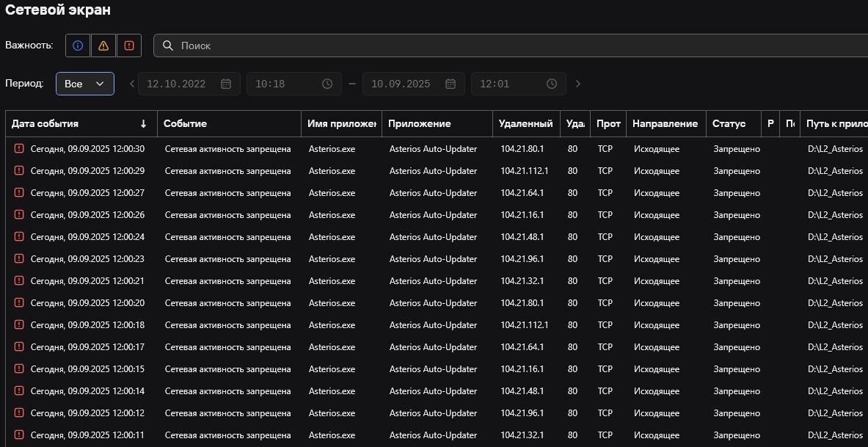Viewport: 868px width, 447px height.
Task: Toggle the warning importance filter
Action: [x=103, y=46]
